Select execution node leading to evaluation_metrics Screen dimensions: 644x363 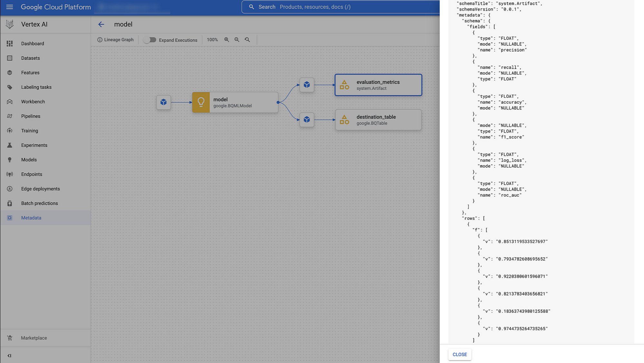(307, 85)
